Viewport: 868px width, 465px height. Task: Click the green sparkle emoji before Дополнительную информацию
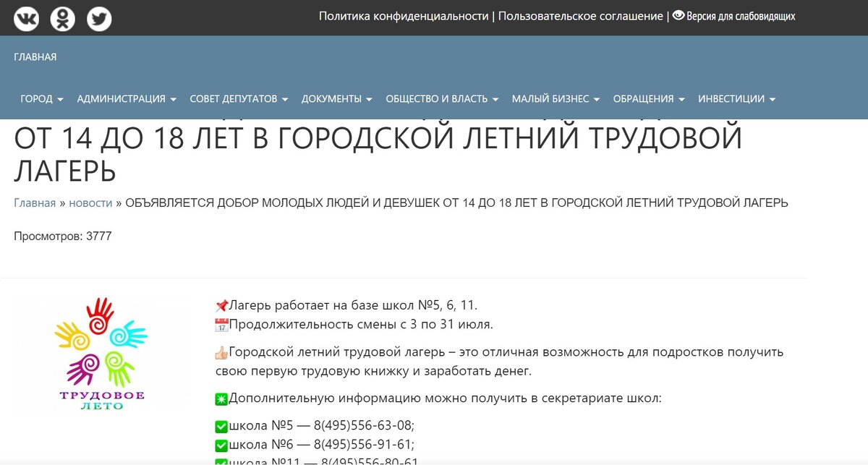coord(222,398)
